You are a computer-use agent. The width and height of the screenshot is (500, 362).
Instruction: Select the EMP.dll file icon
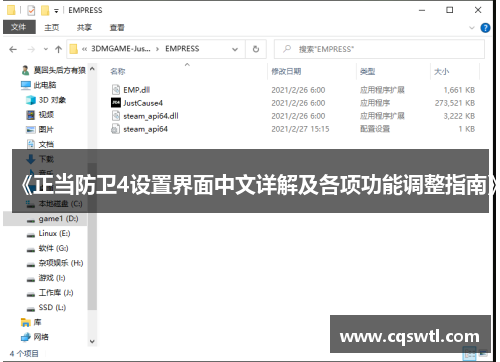click(116, 90)
